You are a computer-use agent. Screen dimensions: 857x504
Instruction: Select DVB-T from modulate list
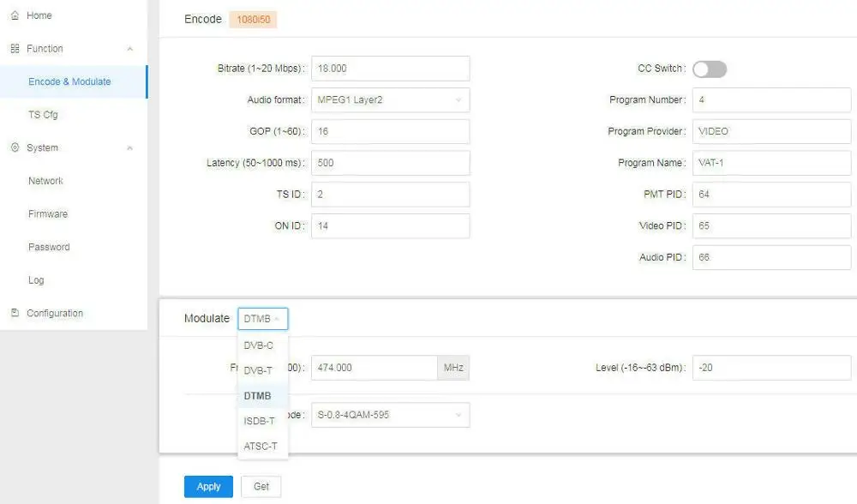tap(263, 370)
